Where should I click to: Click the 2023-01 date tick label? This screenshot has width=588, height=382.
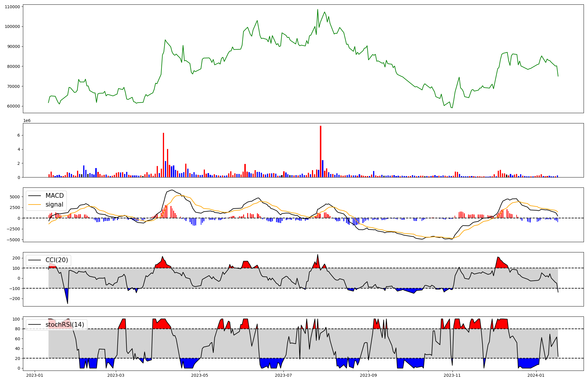pos(35,375)
